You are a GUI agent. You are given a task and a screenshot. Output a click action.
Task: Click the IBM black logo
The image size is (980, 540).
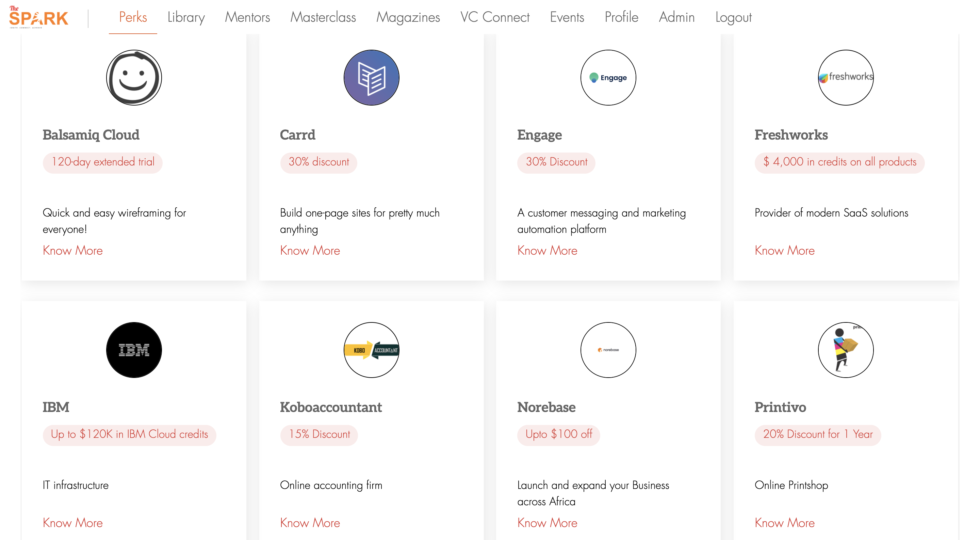point(134,350)
